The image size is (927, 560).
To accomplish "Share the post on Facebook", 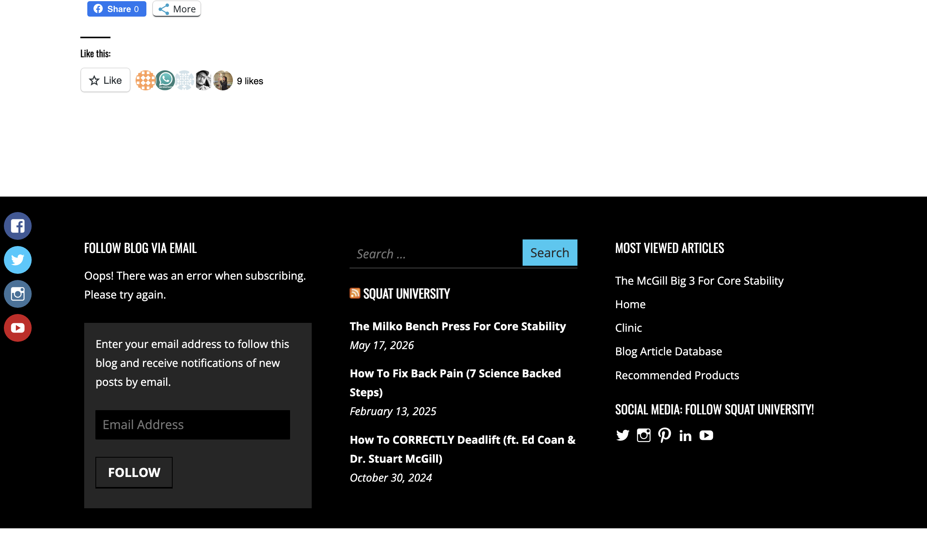I will [117, 9].
